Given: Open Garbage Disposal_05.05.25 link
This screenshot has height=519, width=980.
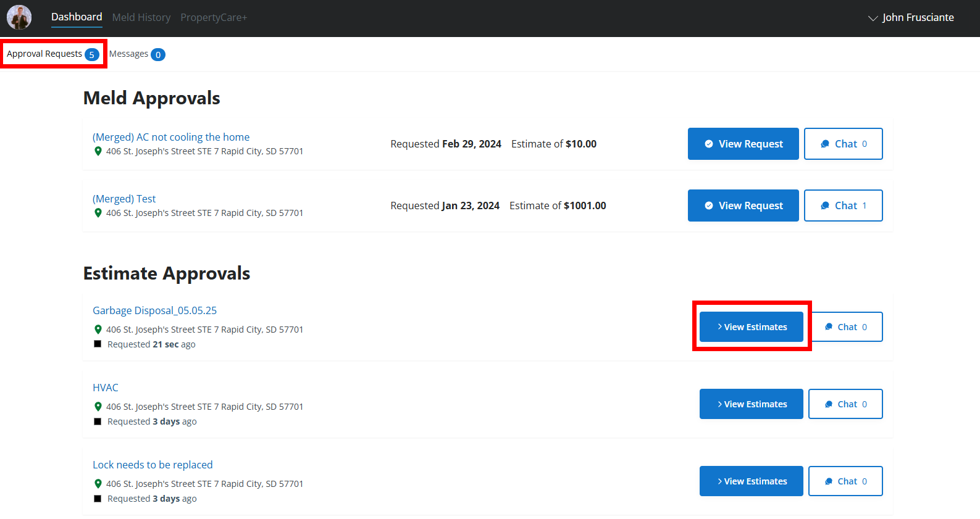Looking at the screenshot, I should pos(154,310).
